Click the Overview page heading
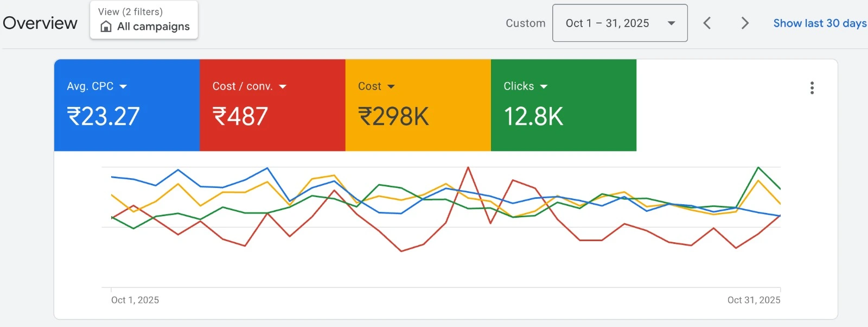Screen dimensions: 868x327 (x=40, y=23)
